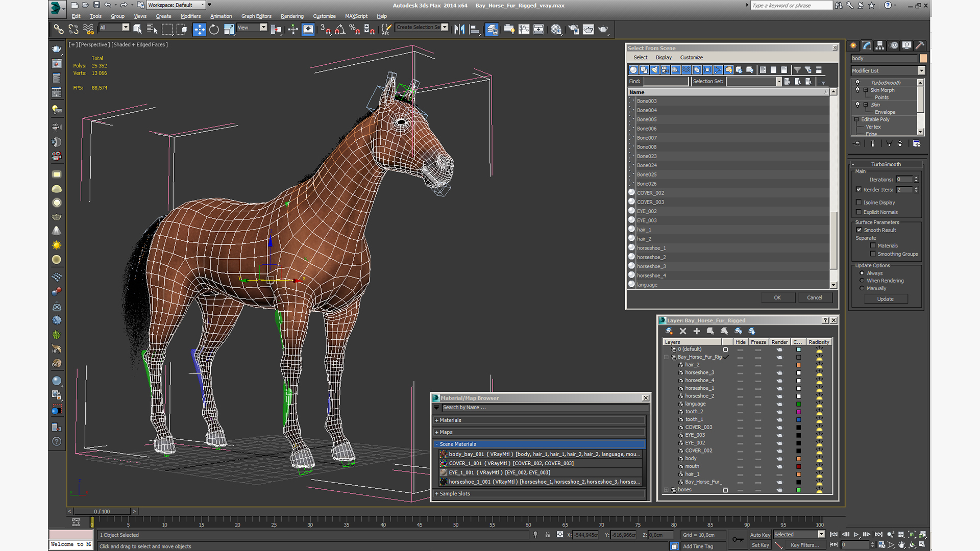The image size is (980, 551).
Task: Enable Separate by Materials checkbox
Action: click(x=873, y=246)
